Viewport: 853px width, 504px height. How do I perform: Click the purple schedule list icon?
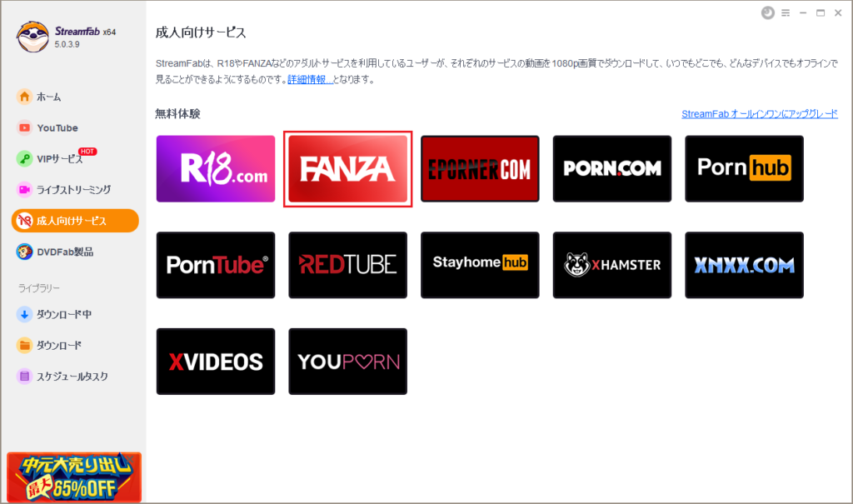tap(24, 377)
